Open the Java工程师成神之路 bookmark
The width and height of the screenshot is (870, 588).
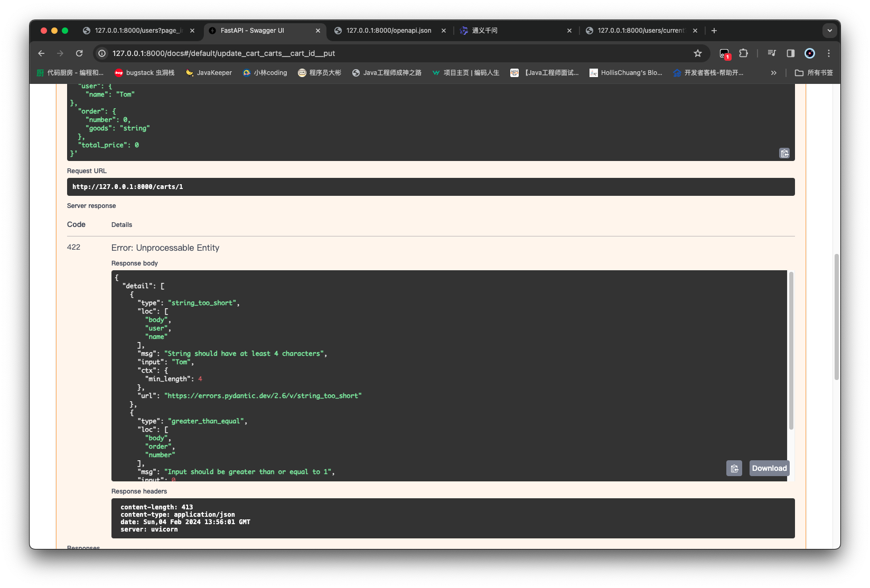[387, 73]
